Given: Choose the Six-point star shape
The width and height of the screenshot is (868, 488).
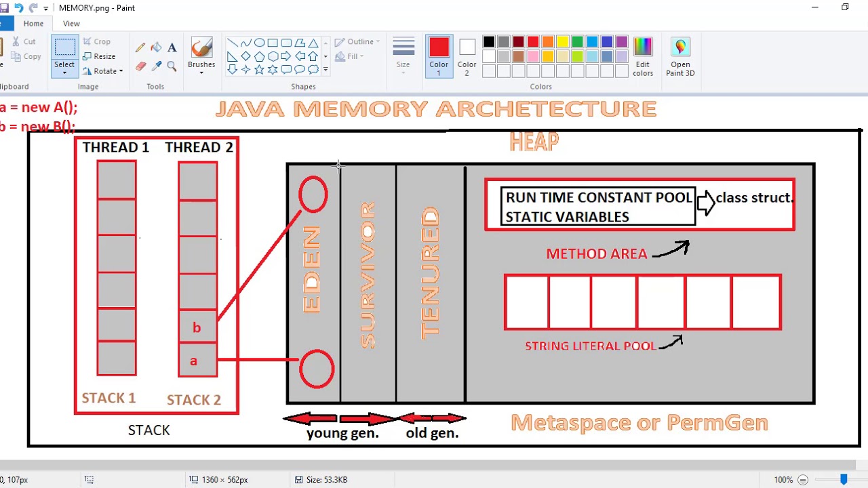Looking at the screenshot, I should (273, 69).
